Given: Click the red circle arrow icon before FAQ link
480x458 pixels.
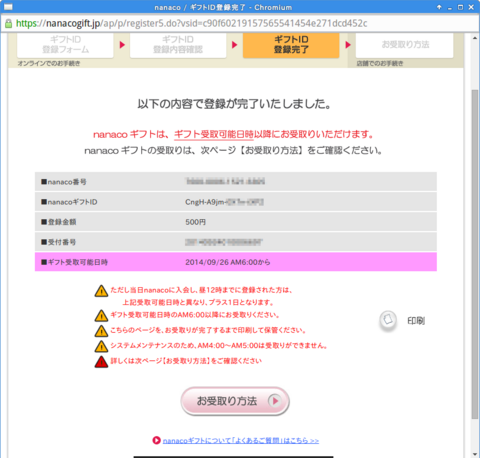Looking at the screenshot, I should pyautogui.click(x=156, y=440).
